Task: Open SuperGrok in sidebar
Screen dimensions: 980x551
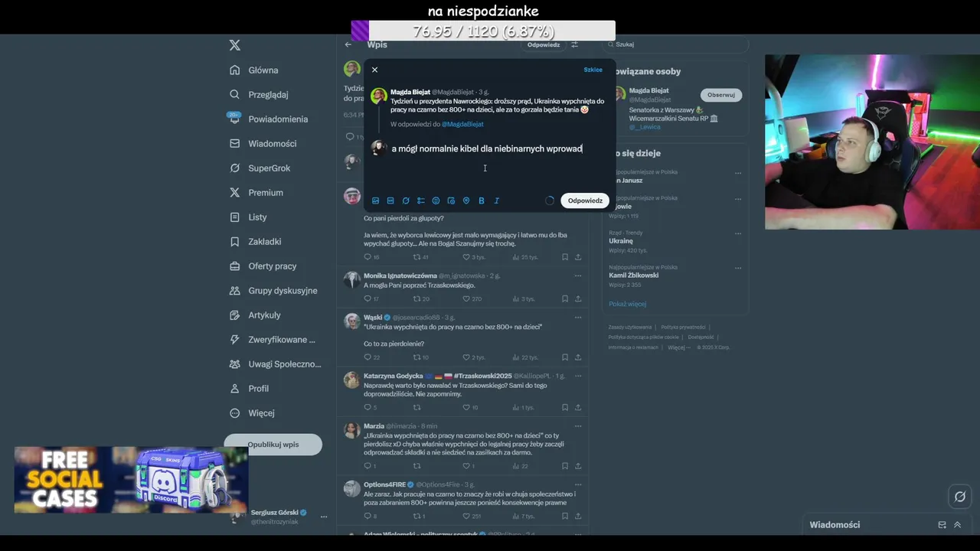Action: click(x=260, y=168)
